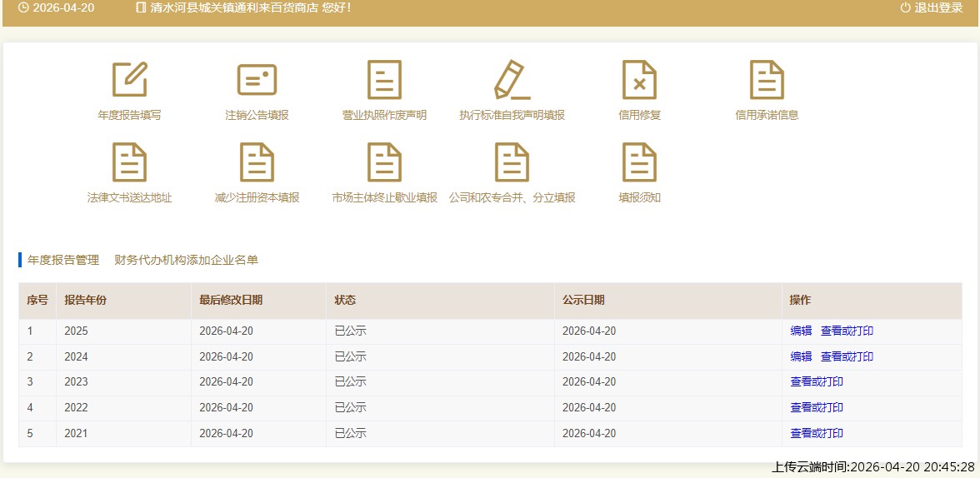Click 查看或打印 in the 2021 row
Image resolution: width=980 pixels, height=478 pixels.
(817, 433)
